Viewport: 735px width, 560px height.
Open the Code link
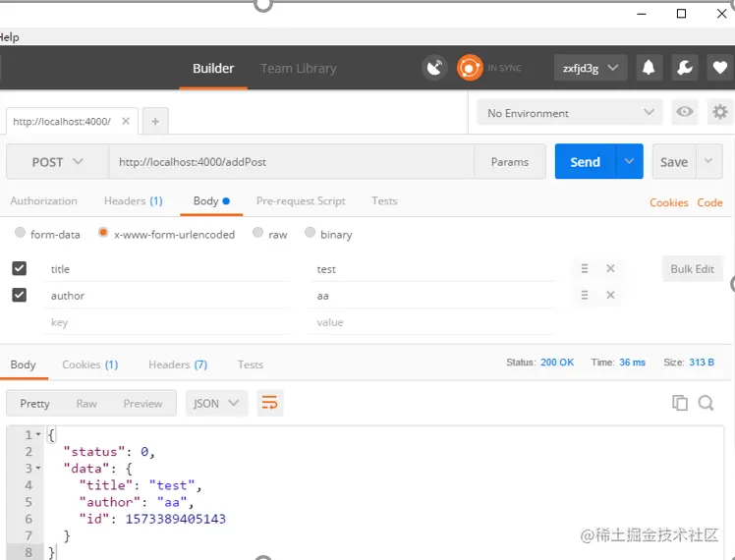click(709, 202)
